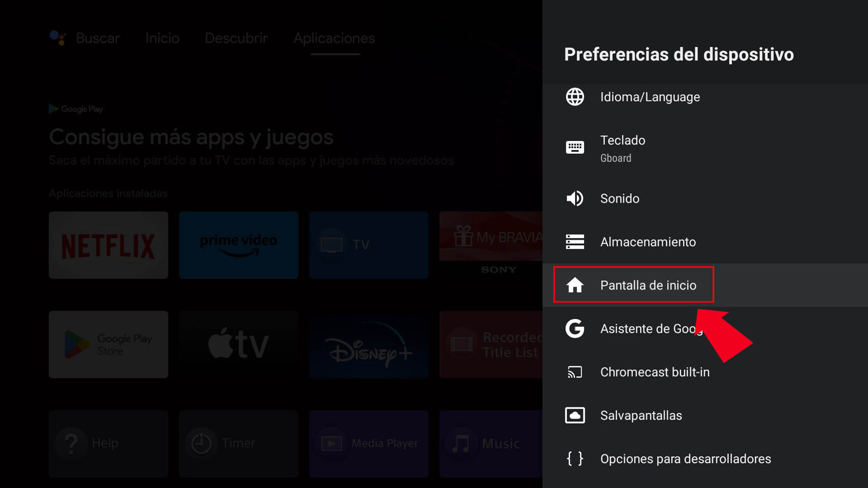
Task: Open the Salvapantallas cloud icon
Action: click(x=575, y=415)
